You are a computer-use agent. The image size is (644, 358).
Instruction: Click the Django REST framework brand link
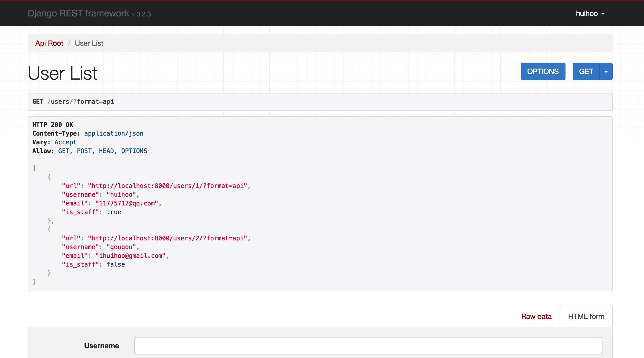click(78, 13)
